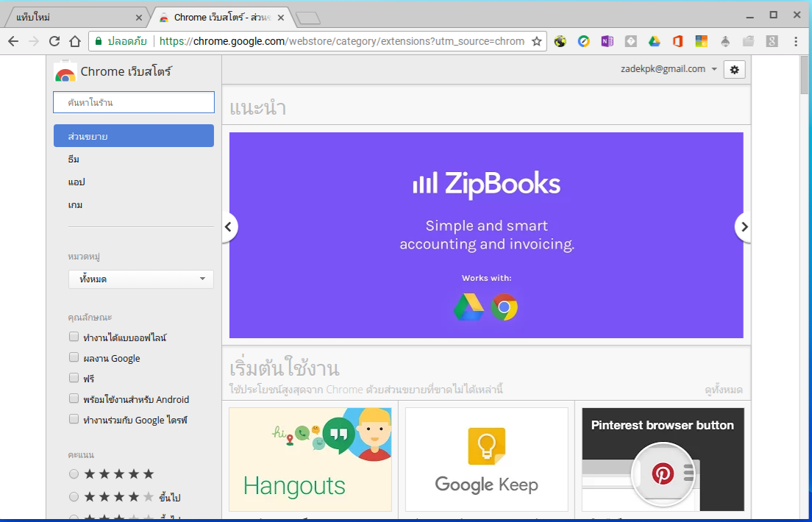Check 'ทำงานร่วมกับ Google ไดรฟ์' filter
Viewport: 812px width, 522px height.
tap(74, 420)
